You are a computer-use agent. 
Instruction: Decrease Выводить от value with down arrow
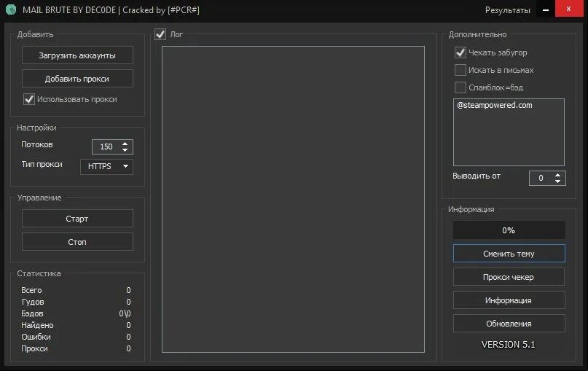tap(557, 181)
